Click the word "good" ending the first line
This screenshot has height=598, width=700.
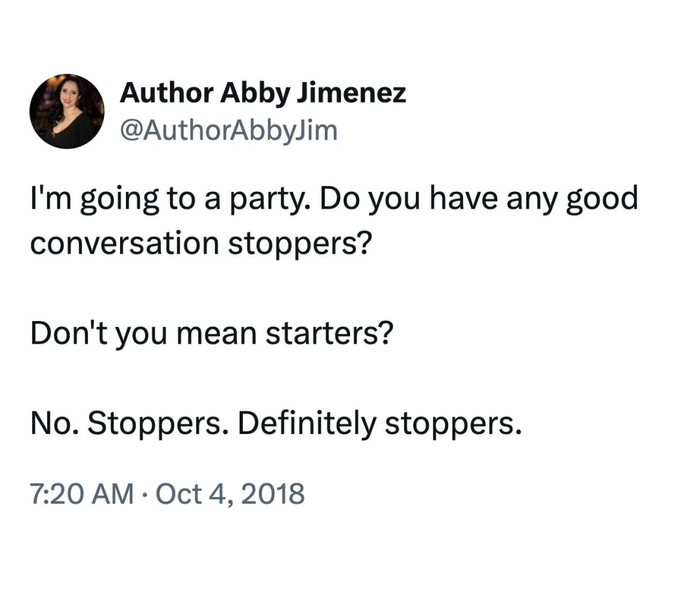(x=602, y=200)
